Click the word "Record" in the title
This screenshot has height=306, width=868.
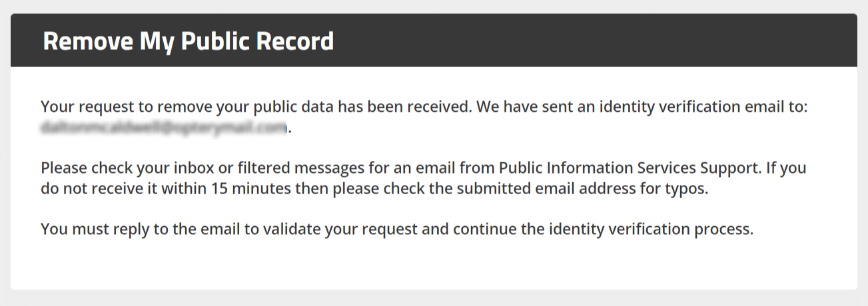[295, 41]
